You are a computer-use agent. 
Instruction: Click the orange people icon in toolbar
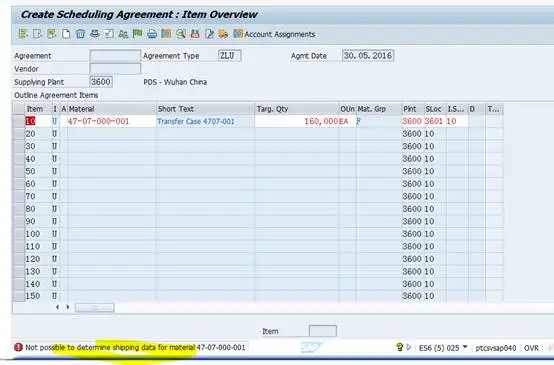(x=223, y=34)
